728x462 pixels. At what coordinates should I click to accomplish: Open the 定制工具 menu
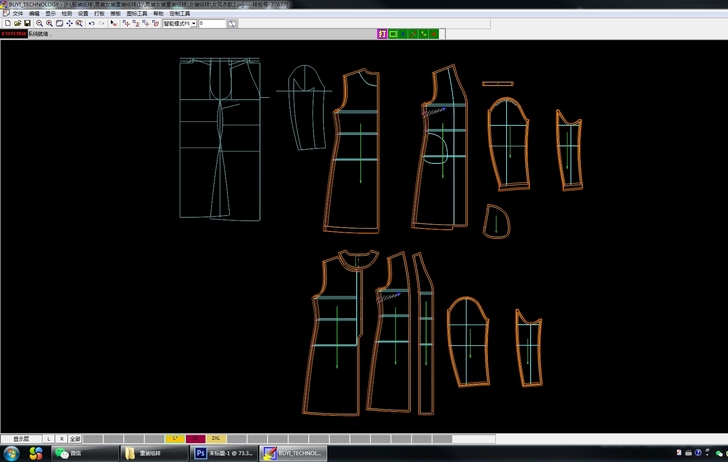tap(180, 13)
